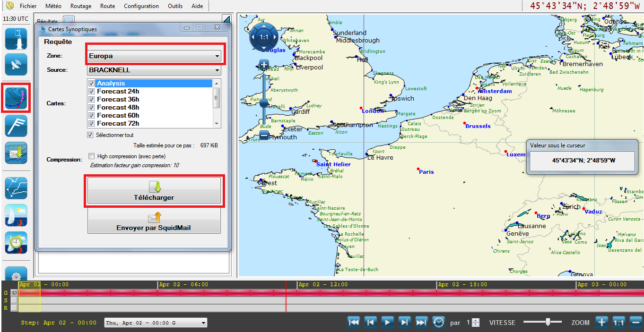
Task: Uncheck the Analysis chart checkbox
Action: click(x=91, y=84)
